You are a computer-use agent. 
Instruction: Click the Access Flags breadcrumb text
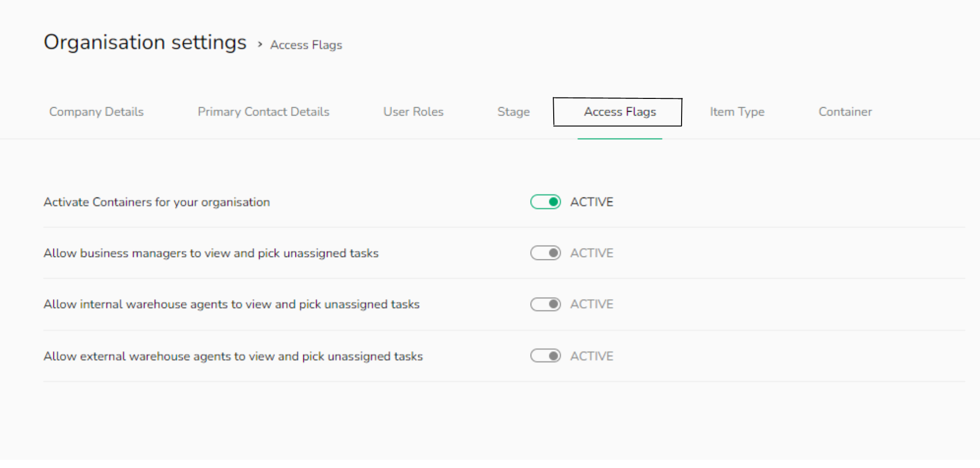click(306, 45)
